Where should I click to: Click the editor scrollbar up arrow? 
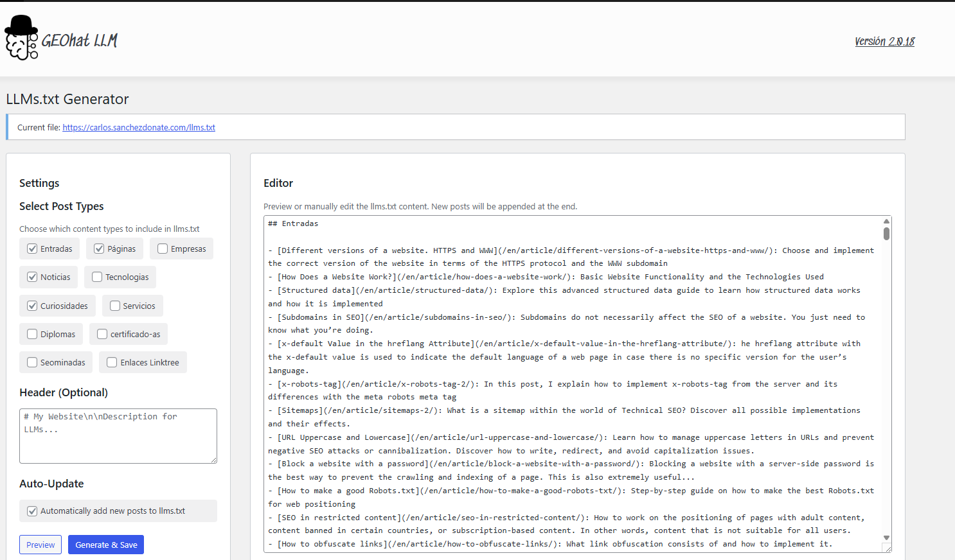coord(886,220)
